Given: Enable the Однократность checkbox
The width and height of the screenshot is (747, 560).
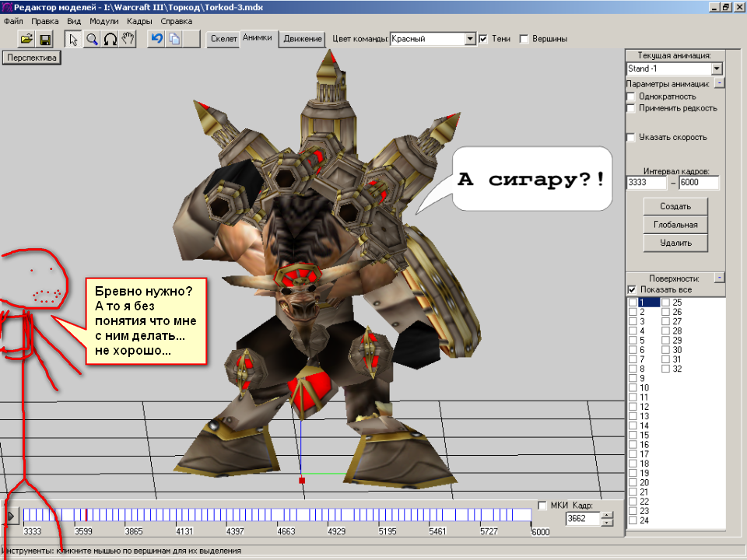Looking at the screenshot, I should [631, 96].
